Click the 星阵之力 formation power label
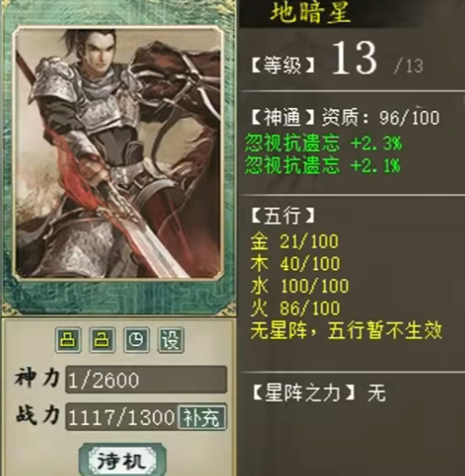Screen dimensions: 465x476 [303, 392]
